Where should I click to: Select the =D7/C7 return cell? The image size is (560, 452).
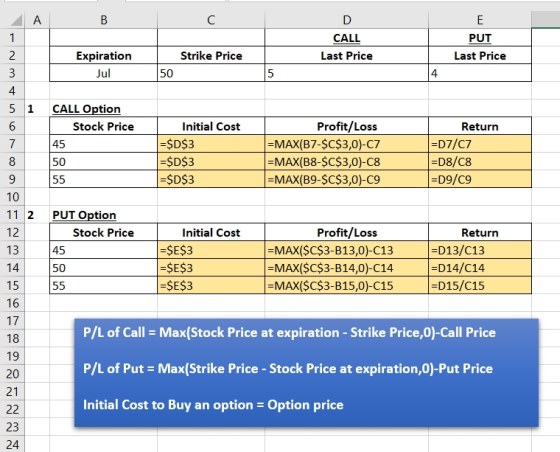click(x=480, y=144)
